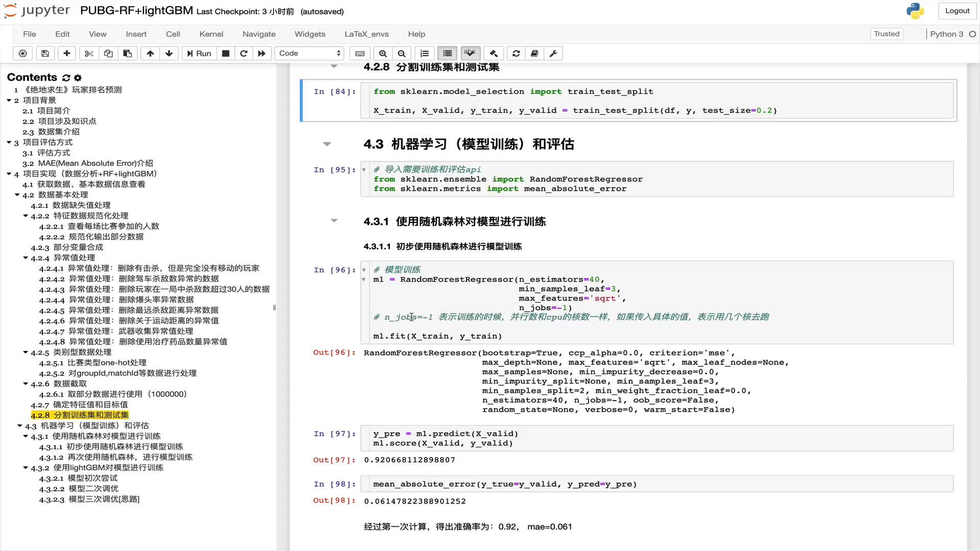Run the selected cell
Screen dimensions: 980x551
199,53
